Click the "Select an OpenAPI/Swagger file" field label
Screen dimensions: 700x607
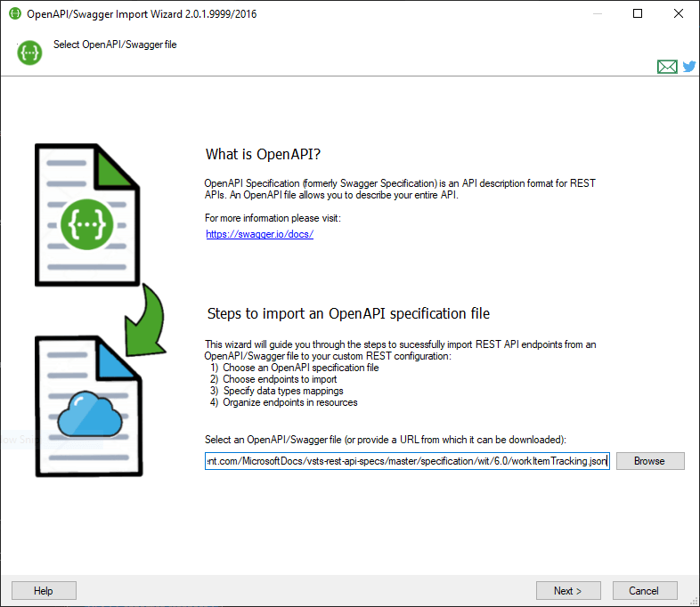coord(386,440)
